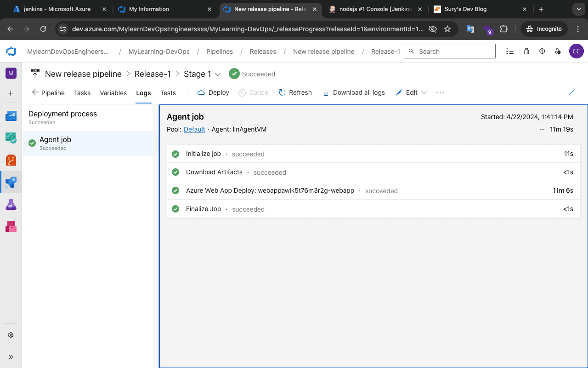
Task: Click the browser address bar
Action: (248, 29)
